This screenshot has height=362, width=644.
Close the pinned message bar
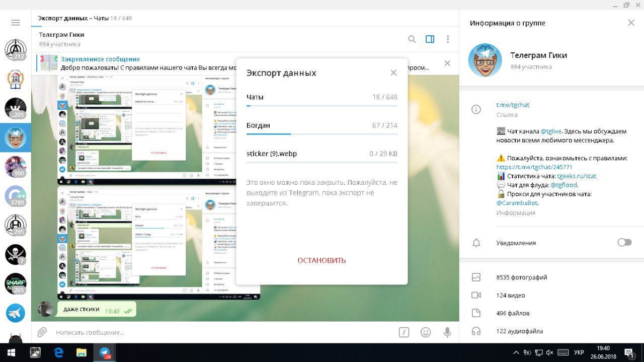[x=447, y=63]
